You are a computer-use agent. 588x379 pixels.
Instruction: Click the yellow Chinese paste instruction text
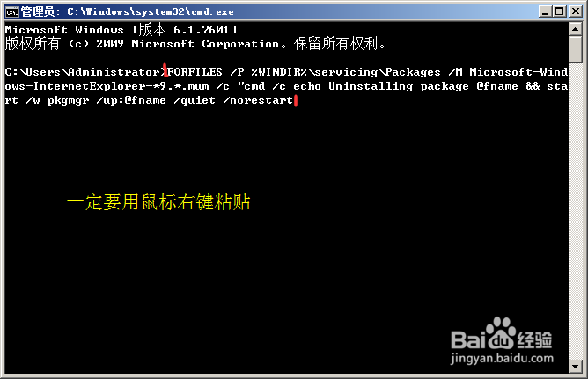click(x=158, y=202)
